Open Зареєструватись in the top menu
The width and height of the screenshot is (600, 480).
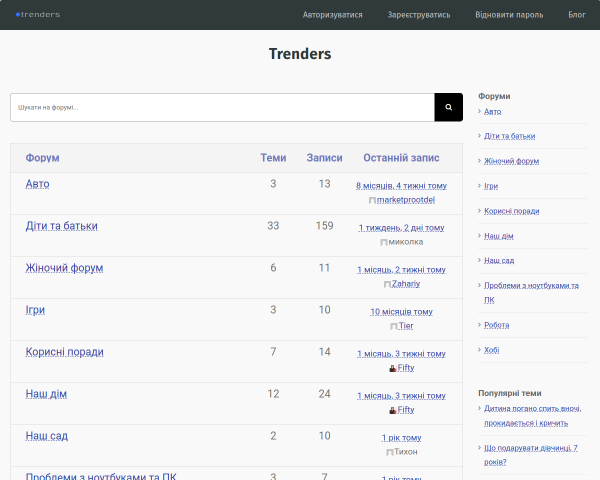click(419, 15)
